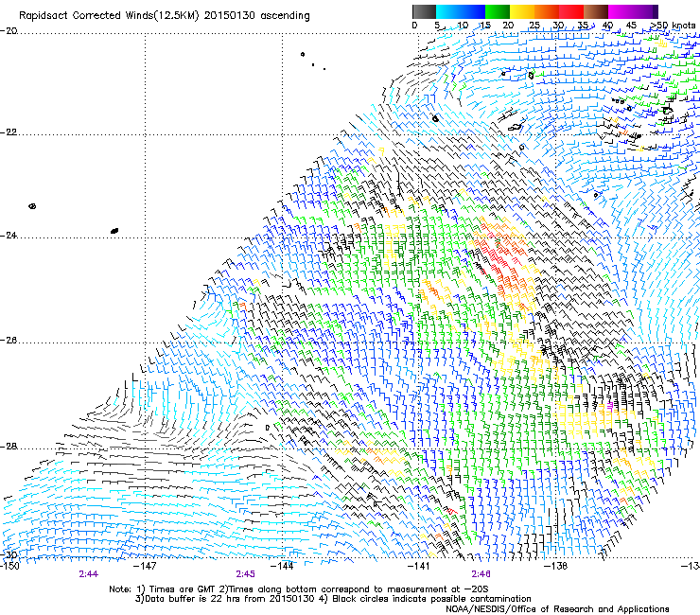
Task: Select the -20 latitude axis label
Action: (9, 31)
